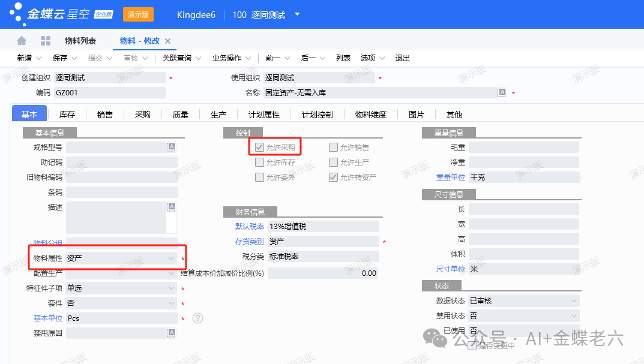This screenshot has height=364, width=644.
Task: Switch to the 计划属性 tab
Action: pos(263,115)
